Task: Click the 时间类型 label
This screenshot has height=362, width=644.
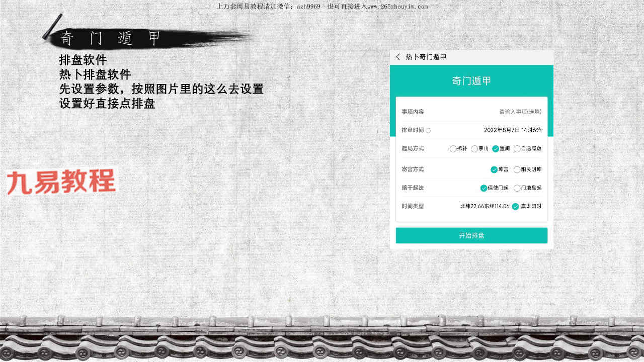Action: click(413, 206)
